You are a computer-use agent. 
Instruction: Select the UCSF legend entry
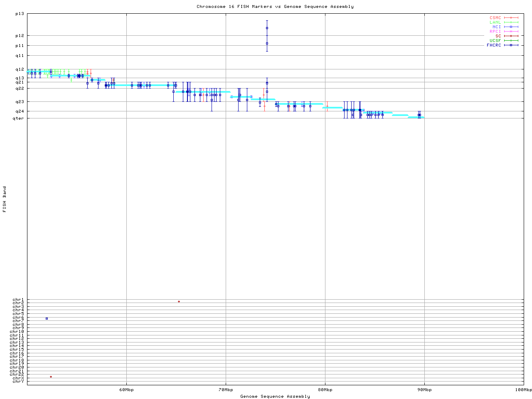495,41
